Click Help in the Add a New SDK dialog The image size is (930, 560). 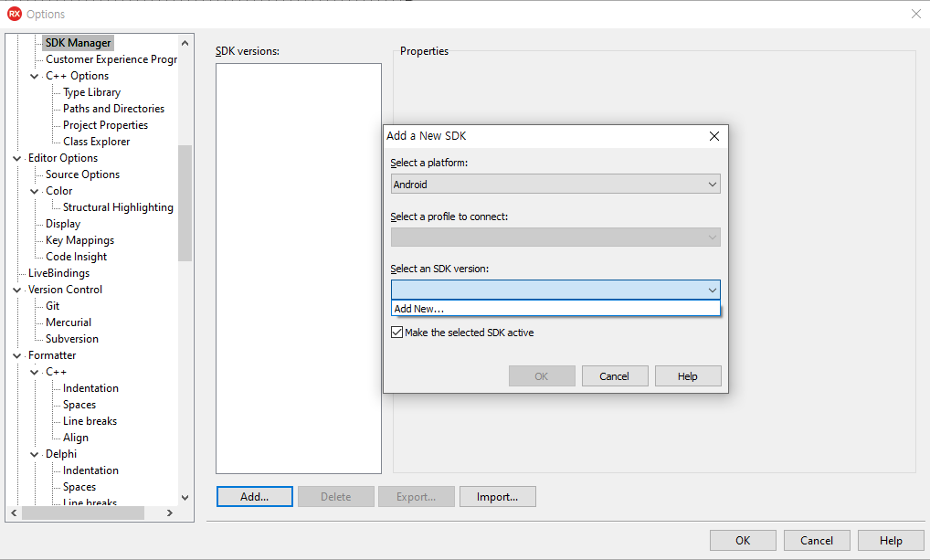(x=688, y=375)
